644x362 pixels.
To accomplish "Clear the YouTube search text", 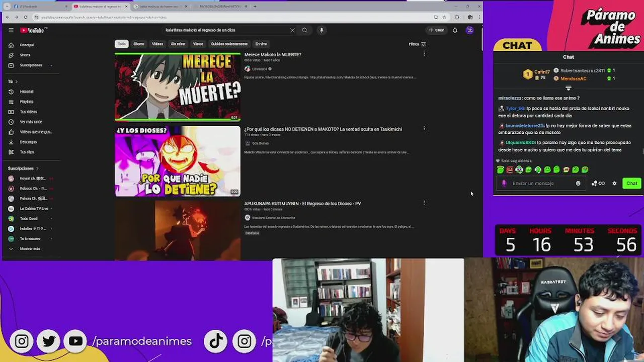I will click(292, 30).
